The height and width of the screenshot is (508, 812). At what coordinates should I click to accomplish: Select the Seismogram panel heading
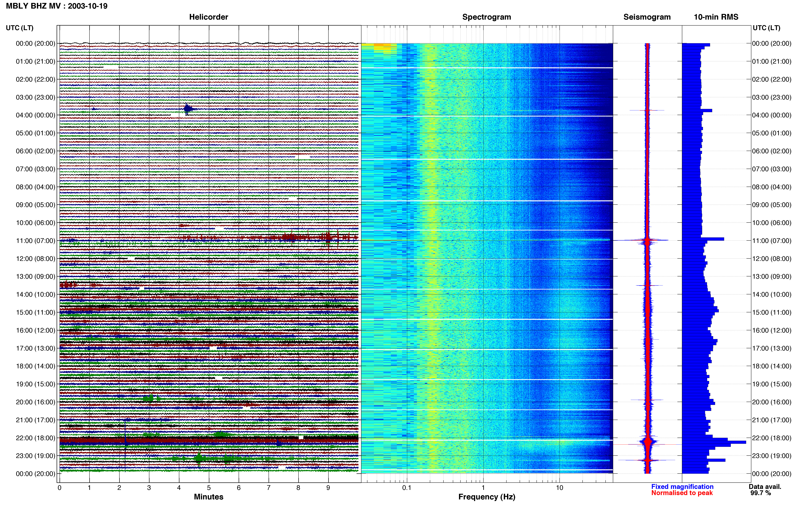tap(647, 17)
